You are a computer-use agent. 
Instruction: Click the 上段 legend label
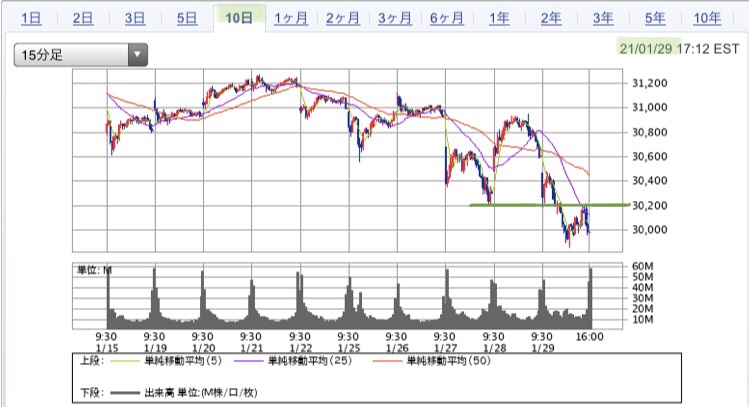(x=91, y=361)
